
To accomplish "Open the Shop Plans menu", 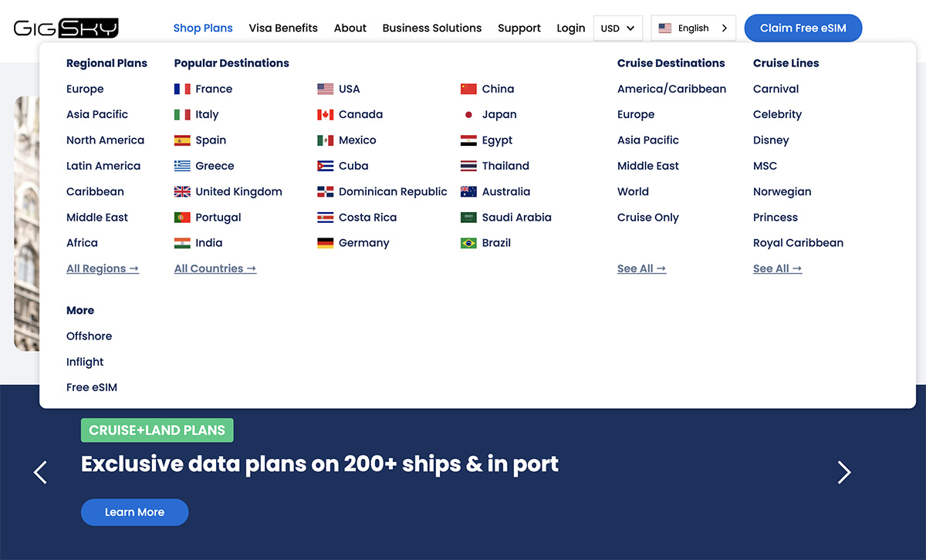I will click(x=203, y=28).
